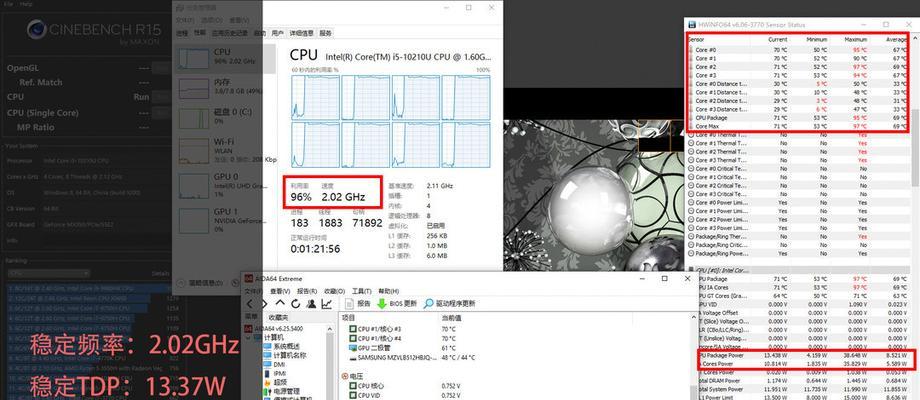Click Current column header in HWiNFO
Screen dimensions: 920x400
pos(777,40)
